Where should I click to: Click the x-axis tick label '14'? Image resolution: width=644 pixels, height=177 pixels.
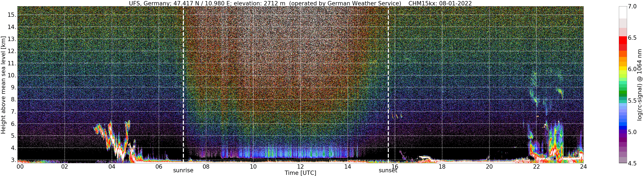tap(347, 166)
